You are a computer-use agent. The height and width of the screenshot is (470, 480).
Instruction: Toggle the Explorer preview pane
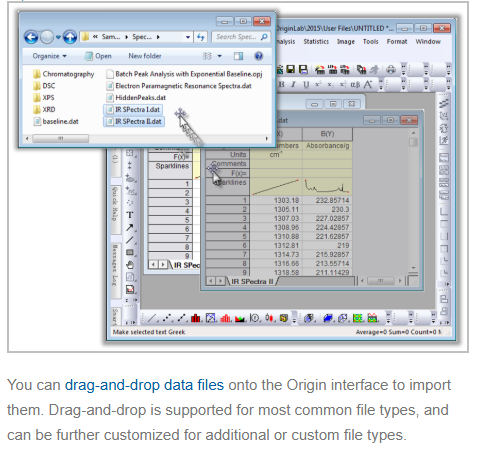click(238, 56)
